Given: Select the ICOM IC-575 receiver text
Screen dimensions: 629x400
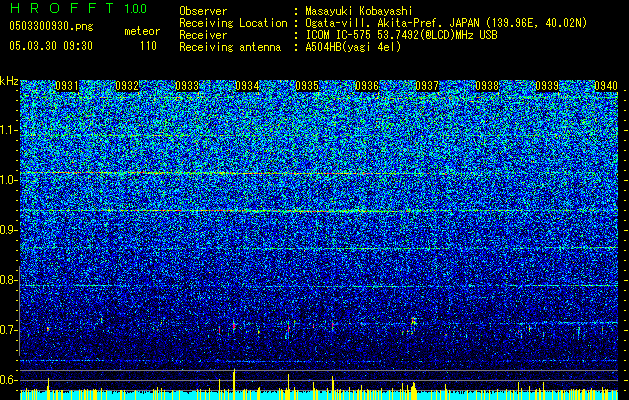Looking at the screenshot, I should click(x=401, y=35).
